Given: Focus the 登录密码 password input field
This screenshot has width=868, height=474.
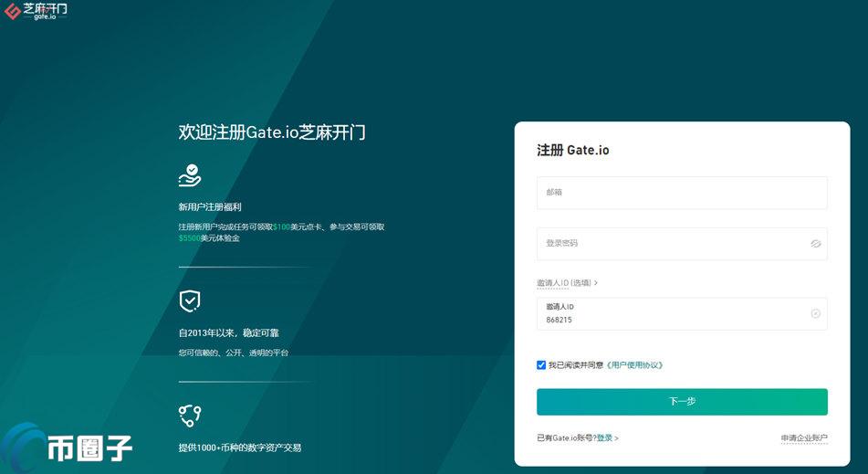Looking at the screenshot, I should tap(682, 244).
